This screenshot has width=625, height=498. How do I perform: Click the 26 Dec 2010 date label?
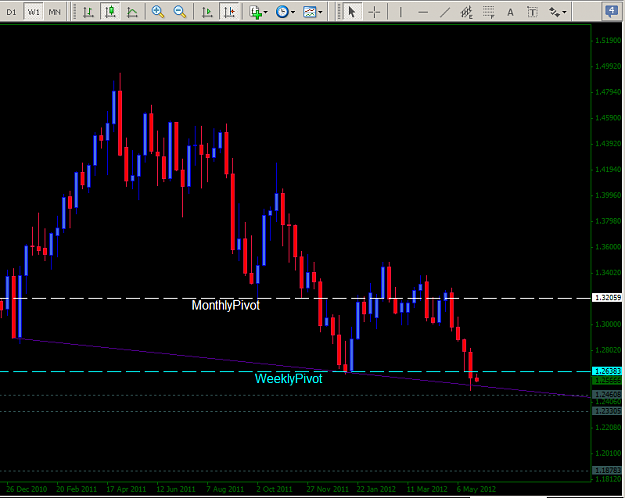[x=27, y=489]
